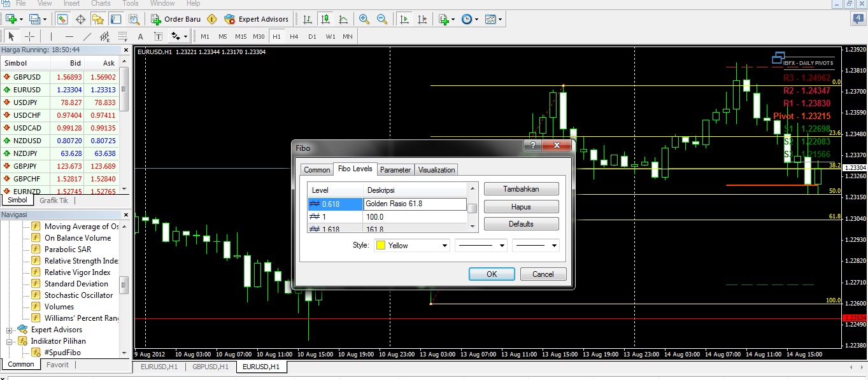This screenshot has width=868, height=380.
Task: Click the Order Baru button
Action: (x=175, y=19)
